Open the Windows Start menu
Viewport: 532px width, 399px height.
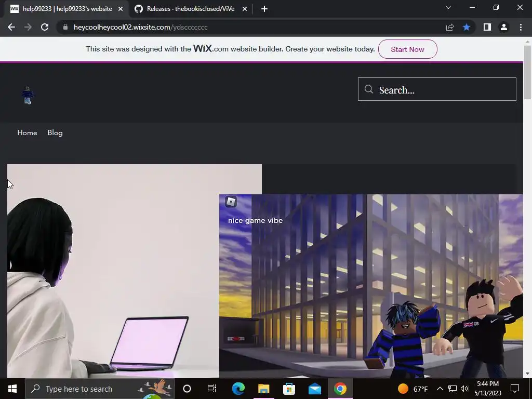pos(12,389)
